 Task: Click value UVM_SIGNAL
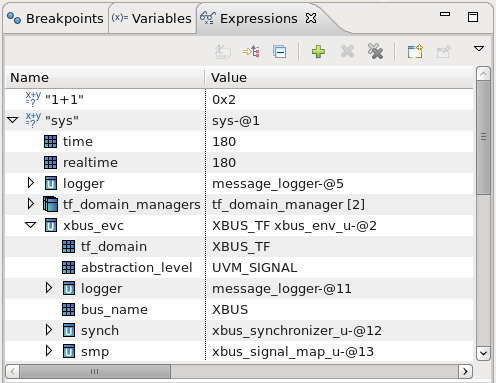click(x=254, y=268)
